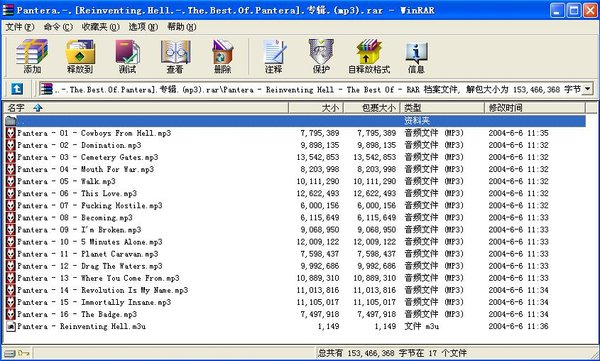Click the 测试 (Test) toolbar icon
This screenshot has width=600, height=361.
127,56
